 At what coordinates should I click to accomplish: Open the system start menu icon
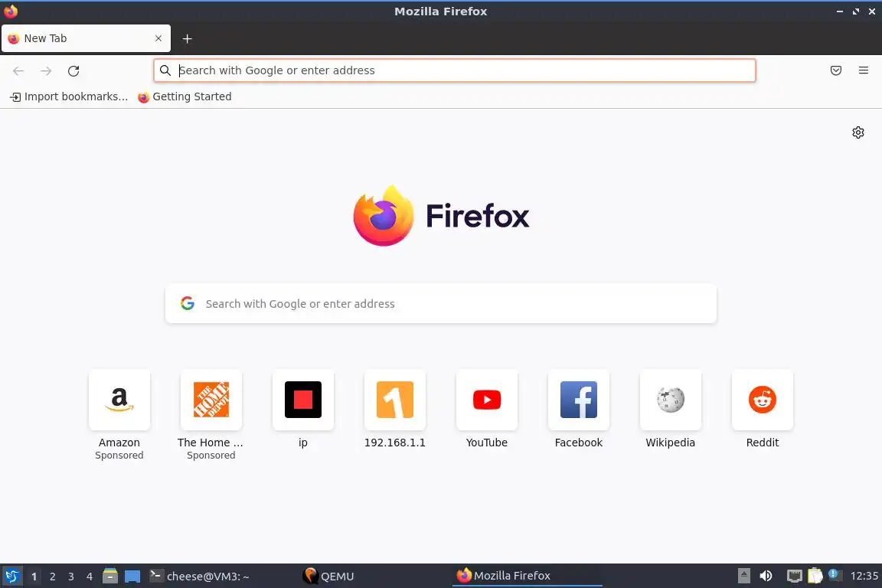[x=11, y=577]
